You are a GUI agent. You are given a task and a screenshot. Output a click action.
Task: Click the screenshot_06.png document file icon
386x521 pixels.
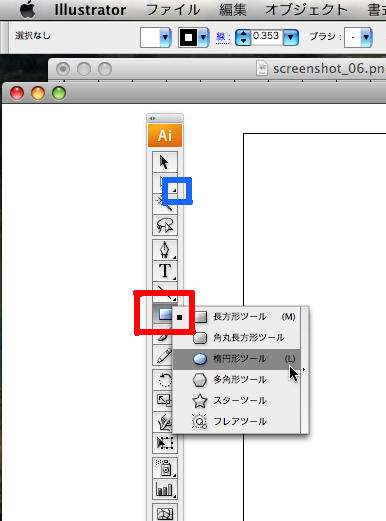click(x=262, y=69)
